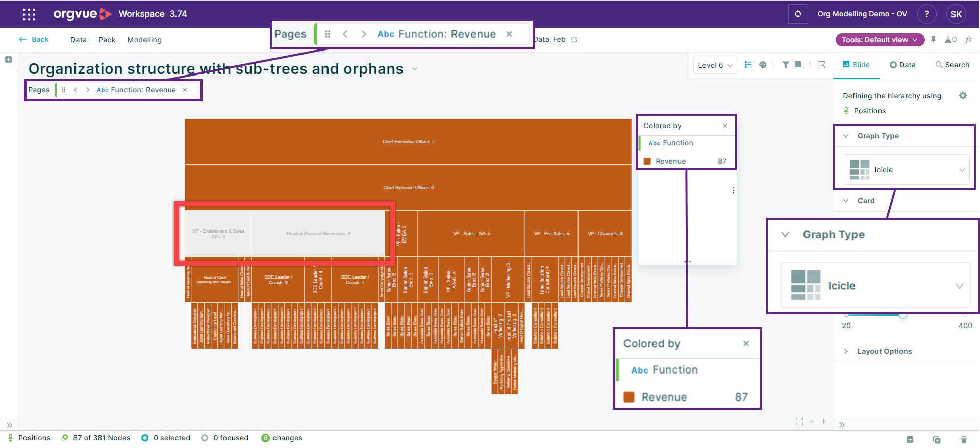This screenshot has width=980, height=448.
Task: Click the plus icon on the left edge
Action: point(8,60)
